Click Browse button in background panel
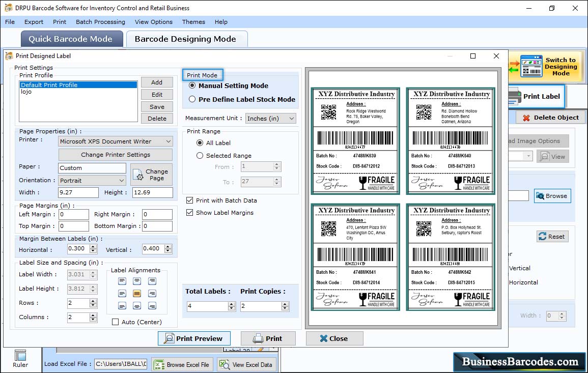 click(552, 196)
